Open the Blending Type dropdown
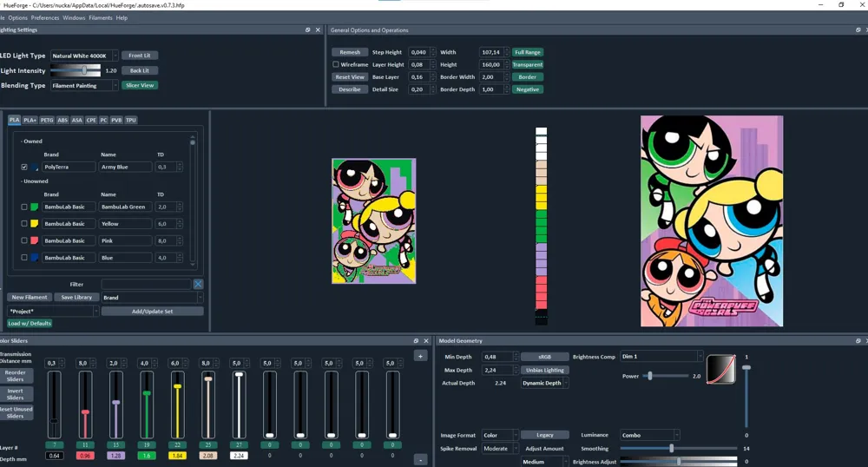Screen dimensions: 868x467 click(x=84, y=85)
